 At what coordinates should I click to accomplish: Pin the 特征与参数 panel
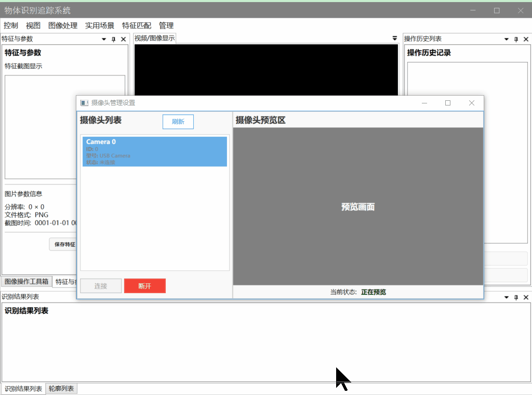click(114, 39)
